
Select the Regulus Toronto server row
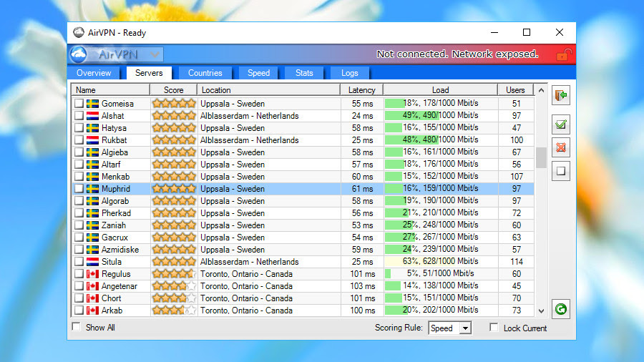pos(303,274)
